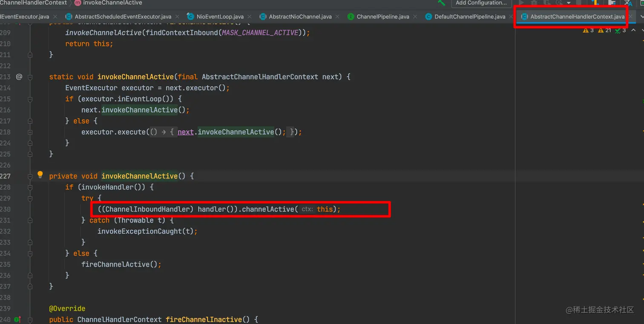This screenshot has width=644, height=324.
Task: Collapse the static invokeChannelActive method fold
Action: [x=30, y=77]
